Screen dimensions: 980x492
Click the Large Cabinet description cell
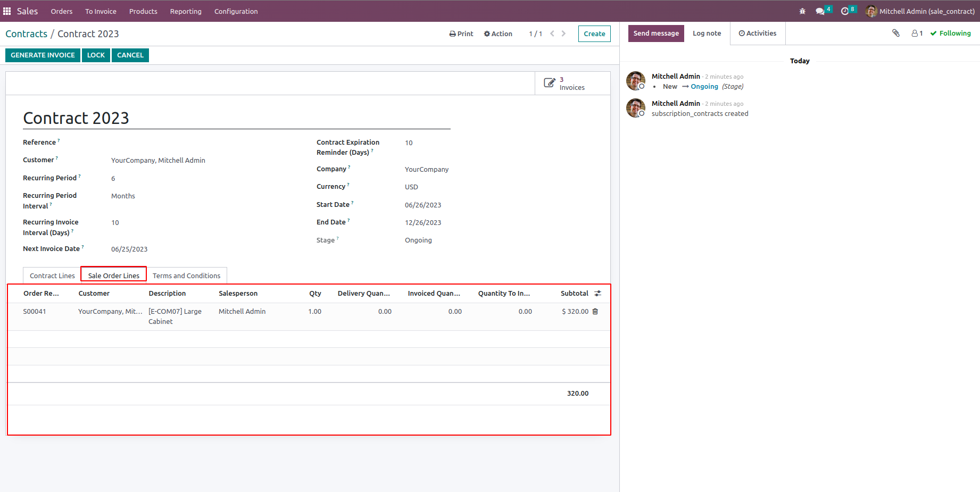[175, 316]
